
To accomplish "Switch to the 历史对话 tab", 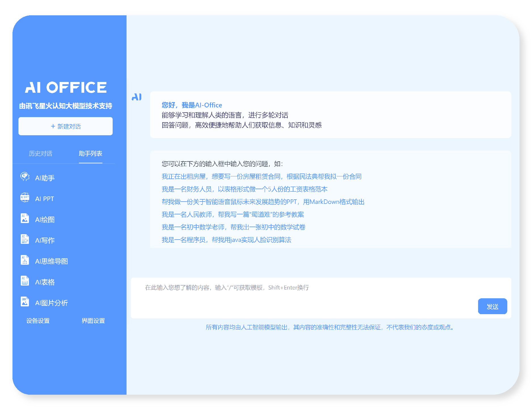I will (x=41, y=154).
